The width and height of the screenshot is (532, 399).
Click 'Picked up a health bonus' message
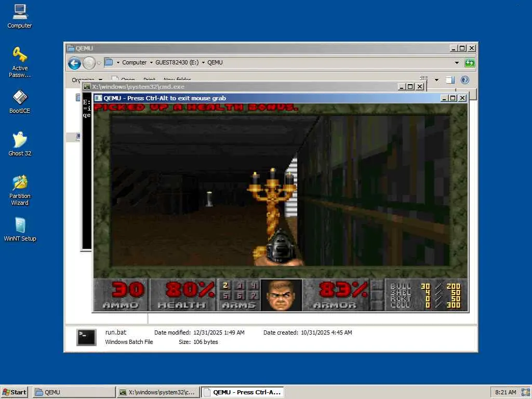[x=196, y=108]
